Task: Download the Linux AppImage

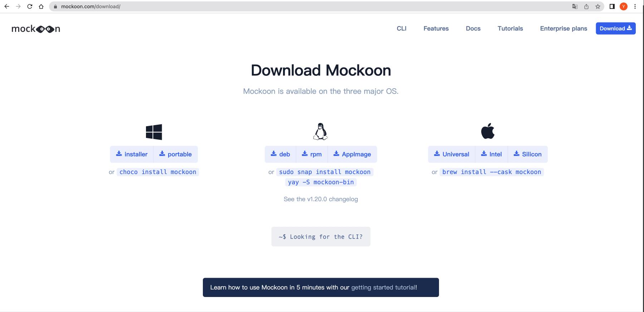Action: (352, 154)
